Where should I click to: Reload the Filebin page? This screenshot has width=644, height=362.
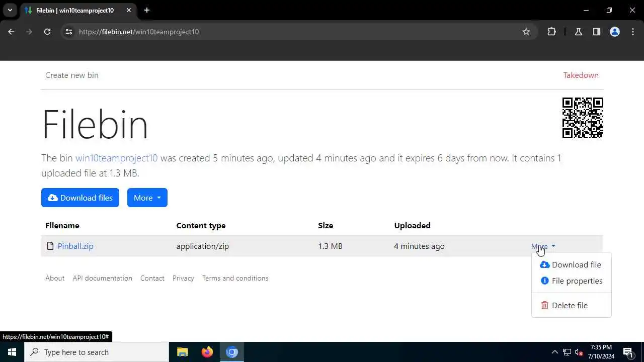(47, 32)
